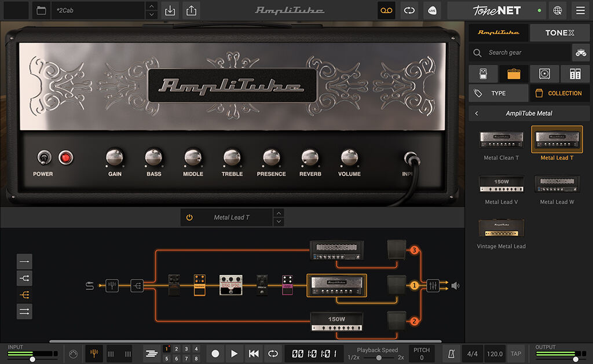This screenshot has width=593, height=364.
Task: Switch to the TONEX tab
Action: click(x=559, y=32)
